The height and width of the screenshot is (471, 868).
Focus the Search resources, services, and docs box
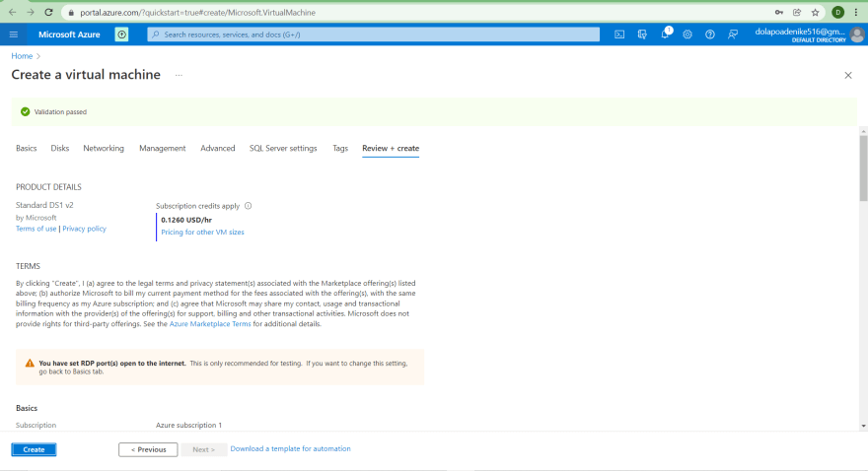tap(373, 34)
